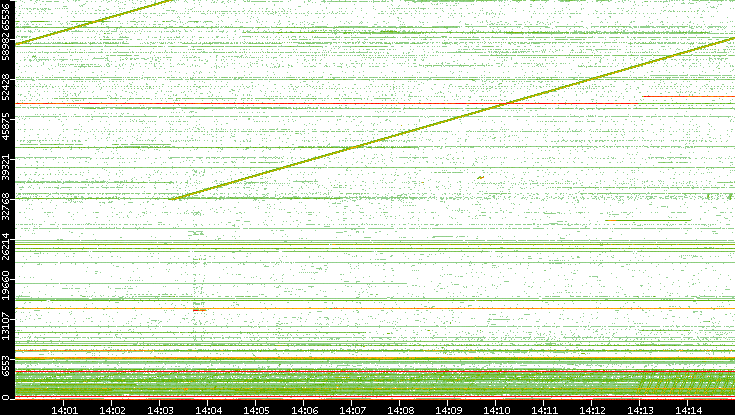Click the 14:09 time axis label
This screenshot has height=415, width=735.
pyautogui.click(x=448, y=410)
